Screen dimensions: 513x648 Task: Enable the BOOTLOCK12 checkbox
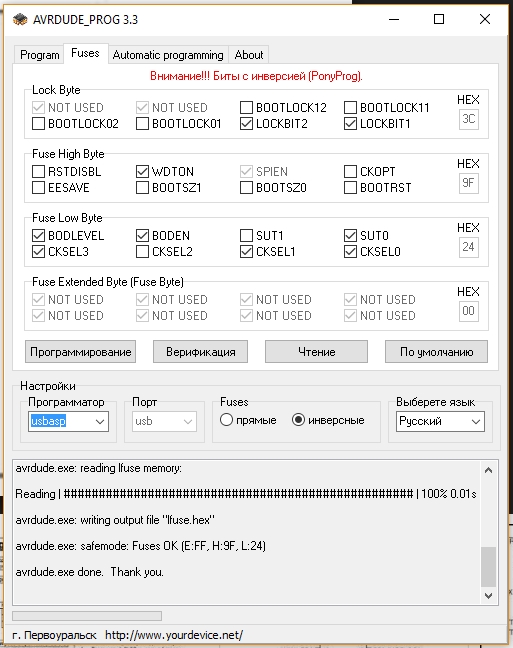click(x=246, y=108)
